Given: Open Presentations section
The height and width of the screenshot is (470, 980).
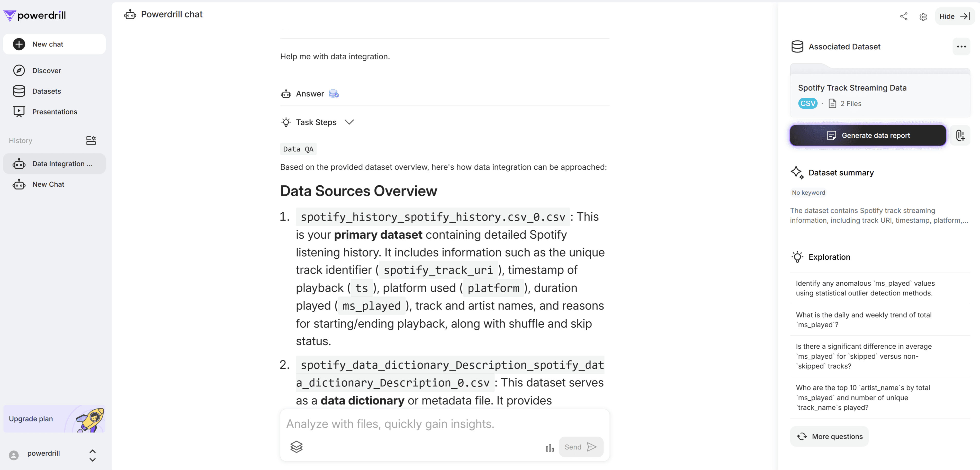Looking at the screenshot, I should coord(55,111).
